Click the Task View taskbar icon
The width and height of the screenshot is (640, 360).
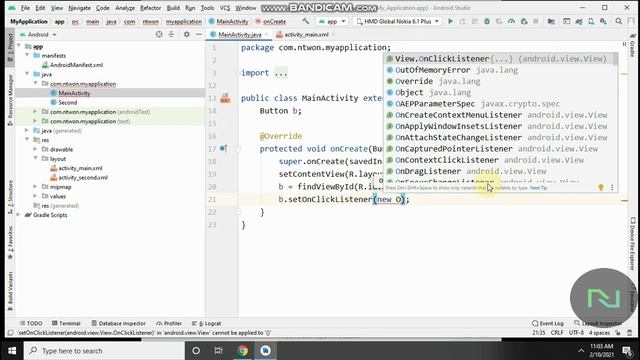tap(218, 351)
